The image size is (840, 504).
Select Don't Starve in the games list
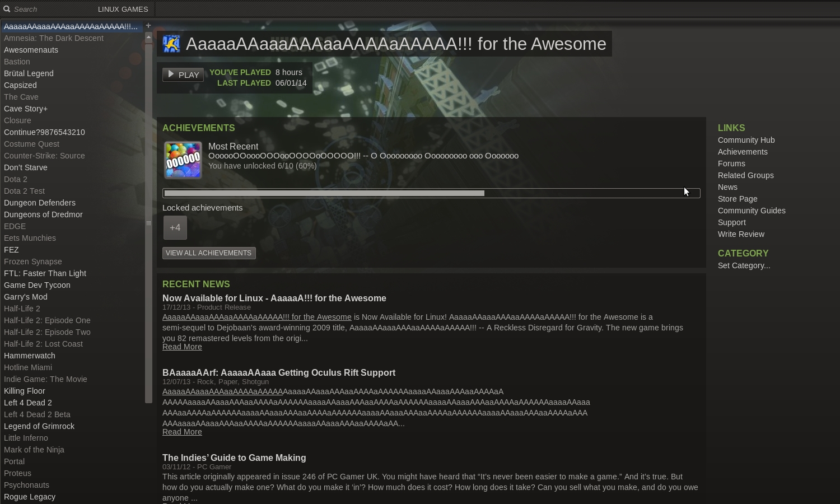pos(25,167)
